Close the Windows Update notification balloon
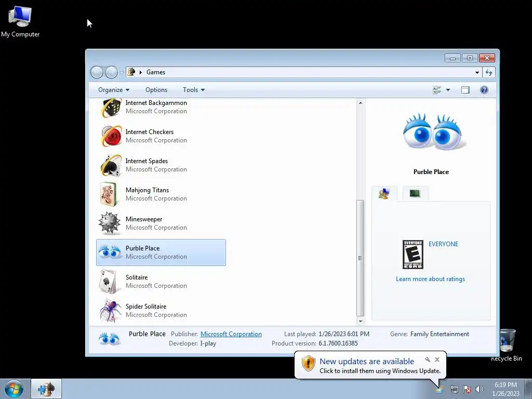 coord(437,360)
